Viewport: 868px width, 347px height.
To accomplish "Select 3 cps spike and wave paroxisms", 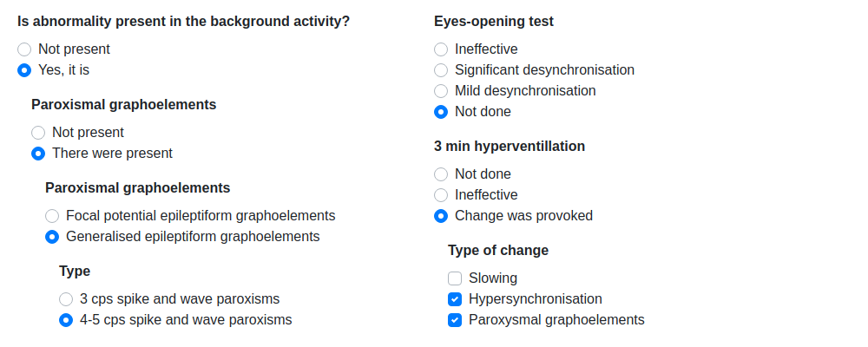I will [x=66, y=299].
